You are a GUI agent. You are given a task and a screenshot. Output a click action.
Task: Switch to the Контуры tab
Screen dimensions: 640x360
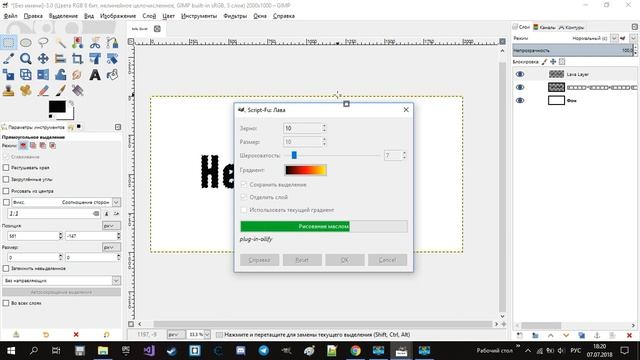click(x=571, y=27)
